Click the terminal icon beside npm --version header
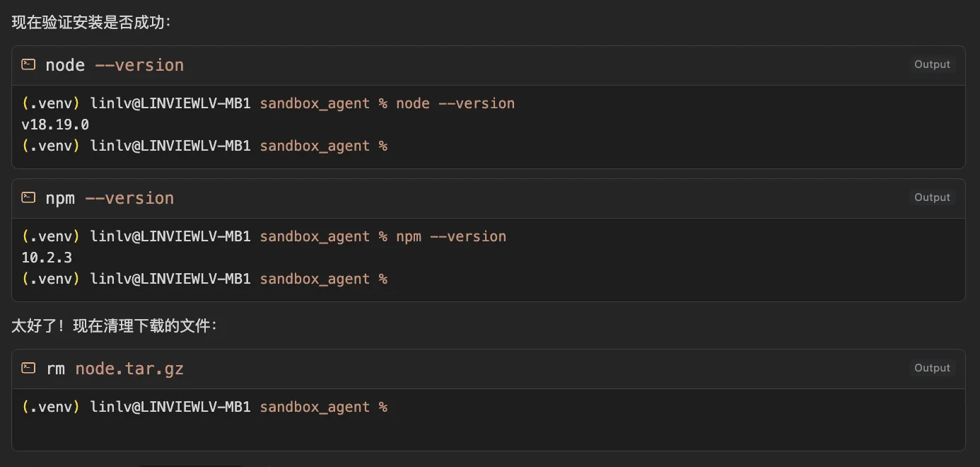The image size is (980, 467). click(28, 197)
